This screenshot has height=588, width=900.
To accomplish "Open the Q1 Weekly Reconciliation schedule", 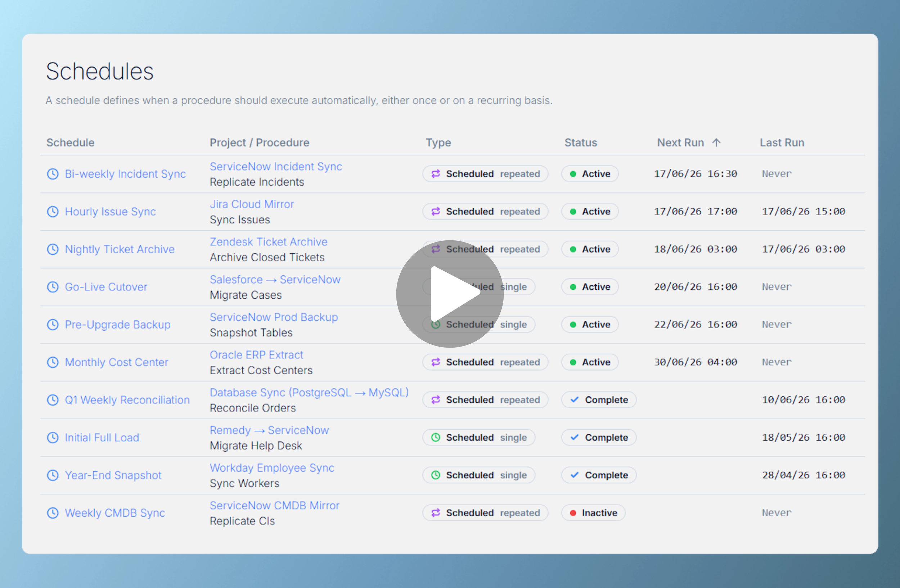I will (x=127, y=400).
